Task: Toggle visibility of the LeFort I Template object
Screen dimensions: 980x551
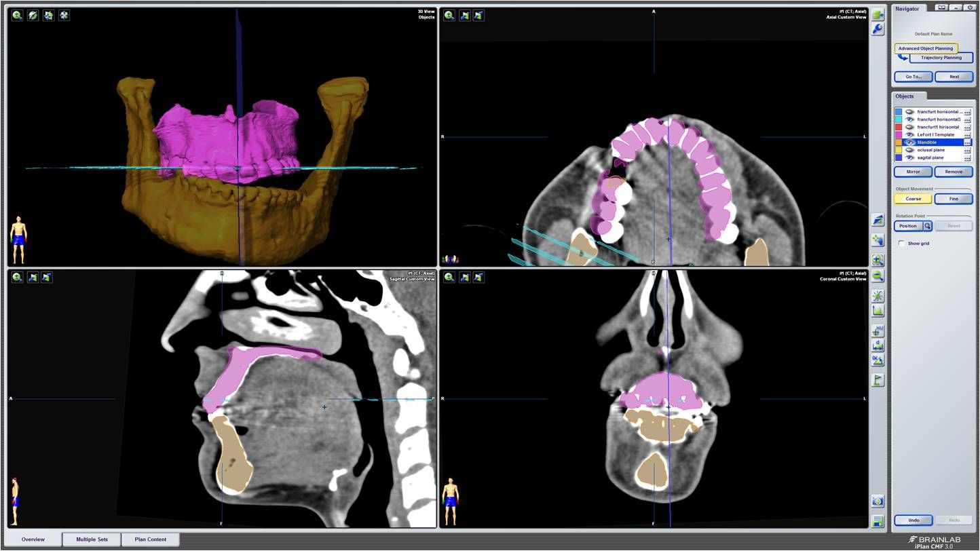Action: [x=909, y=135]
